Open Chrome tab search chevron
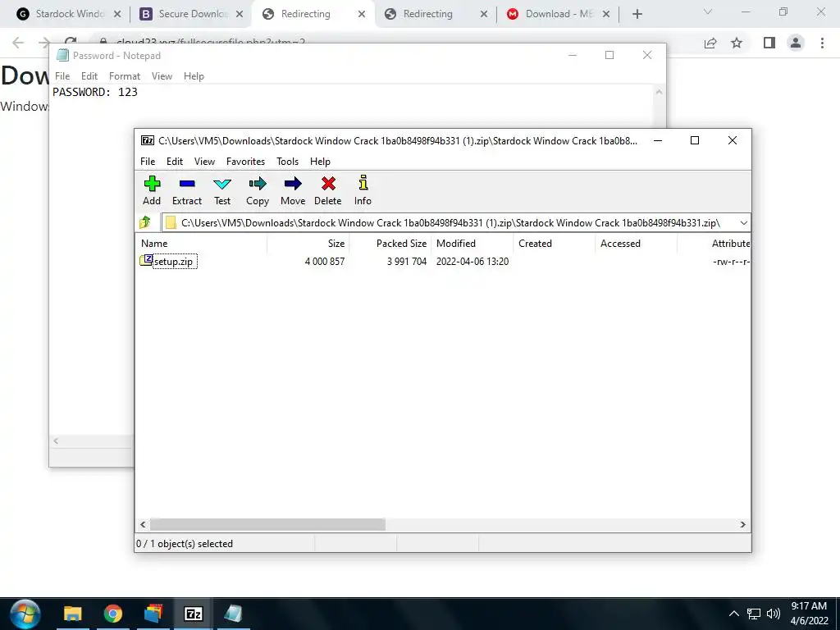This screenshot has height=630, width=840. point(708,11)
